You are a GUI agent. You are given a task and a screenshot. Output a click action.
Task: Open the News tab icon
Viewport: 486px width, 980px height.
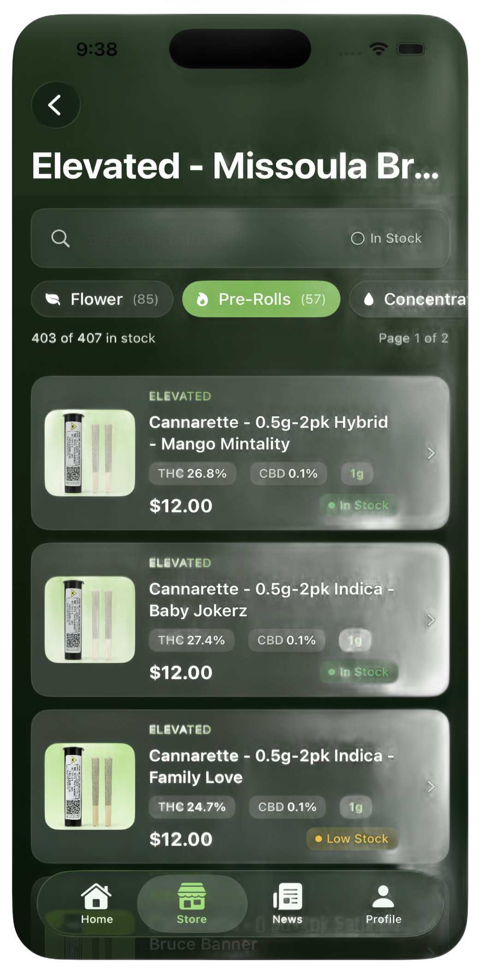click(x=287, y=897)
